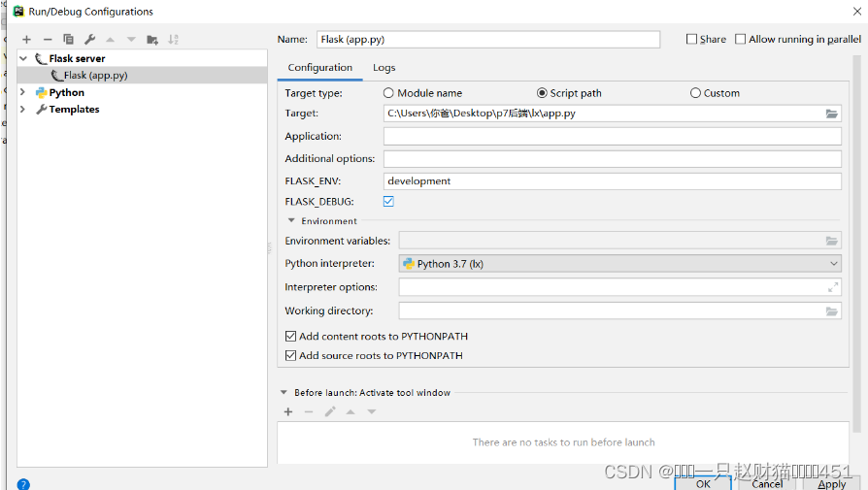Viewport: 868px width, 490px height.
Task: Expand the Interpreter options field
Action: [x=833, y=287]
